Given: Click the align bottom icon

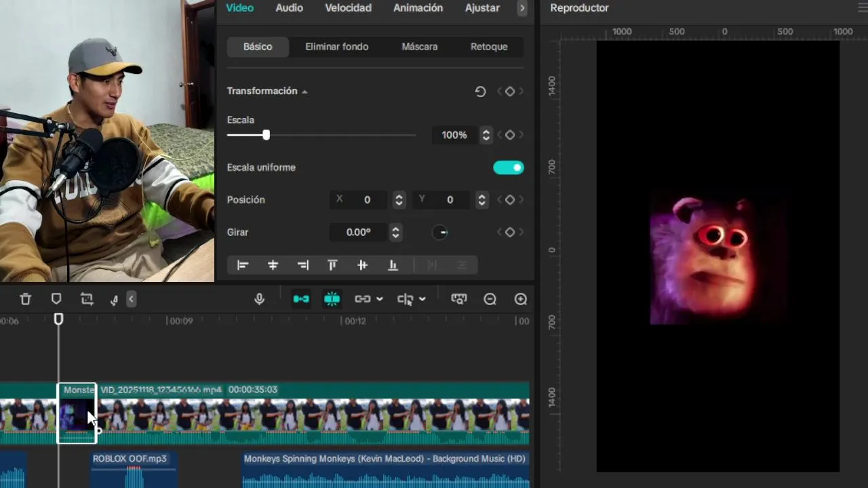Looking at the screenshot, I should click(393, 265).
